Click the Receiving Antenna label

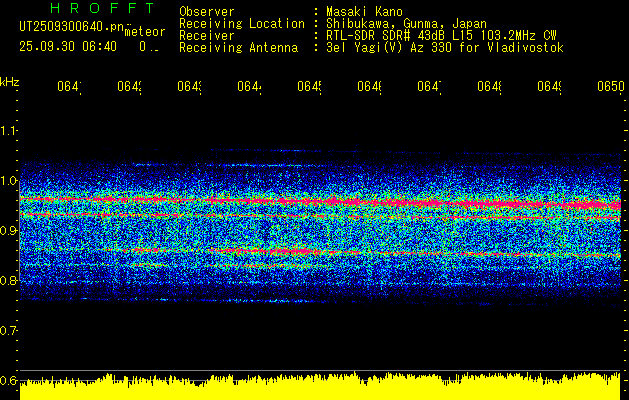[x=239, y=48]
